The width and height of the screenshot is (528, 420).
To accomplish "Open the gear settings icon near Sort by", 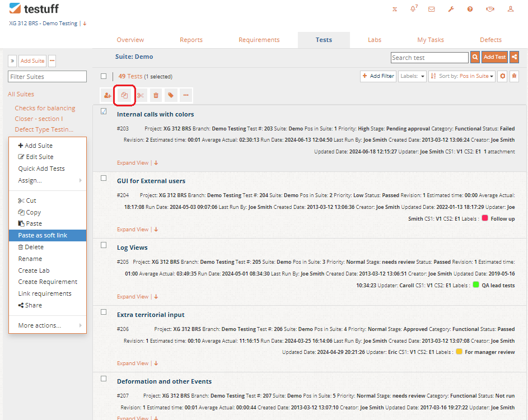I will point(502,76).
